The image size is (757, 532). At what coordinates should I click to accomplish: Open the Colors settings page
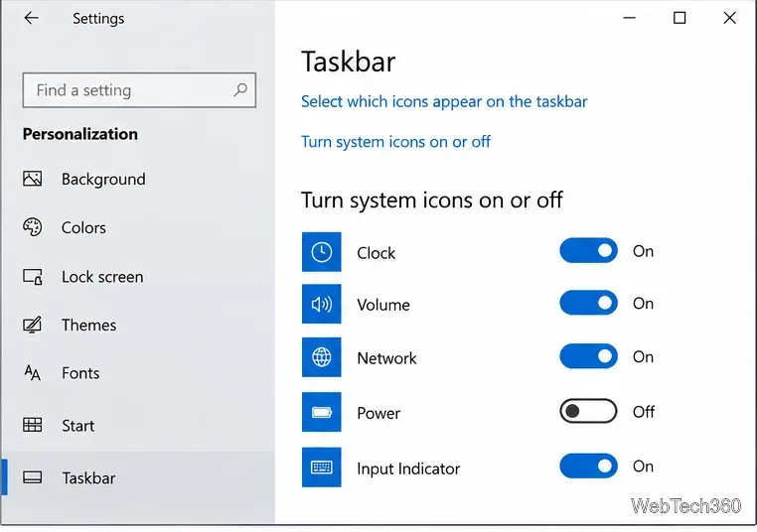tap(138, 227)
